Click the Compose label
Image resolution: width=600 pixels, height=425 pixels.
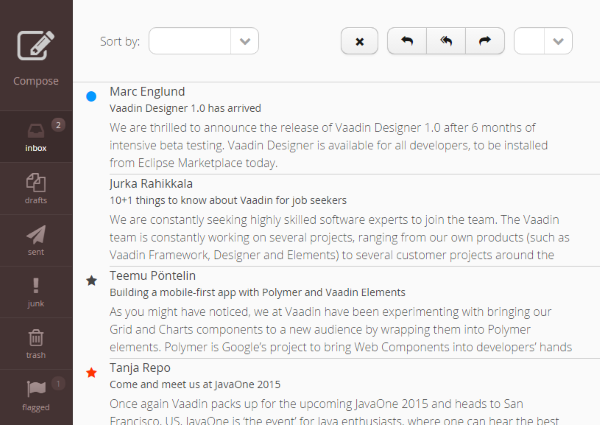point(36,81)
